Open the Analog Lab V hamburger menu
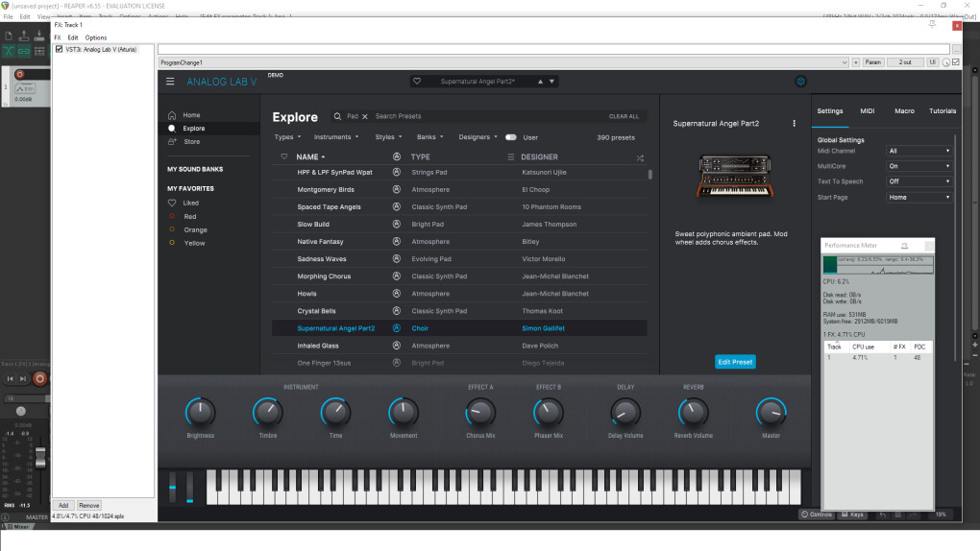The height and width of the screenshot is (551, 980). (x=170, y=82)
